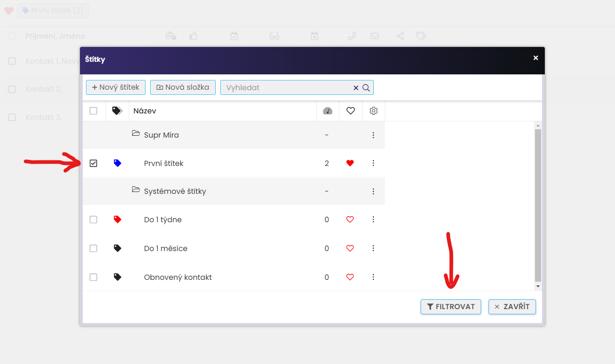Click the blue tag color of První štítek
The image size is (615, 364).
118,163
